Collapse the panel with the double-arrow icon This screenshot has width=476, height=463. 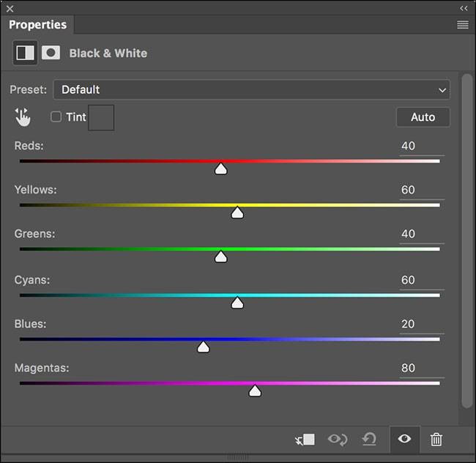[464, 9]
